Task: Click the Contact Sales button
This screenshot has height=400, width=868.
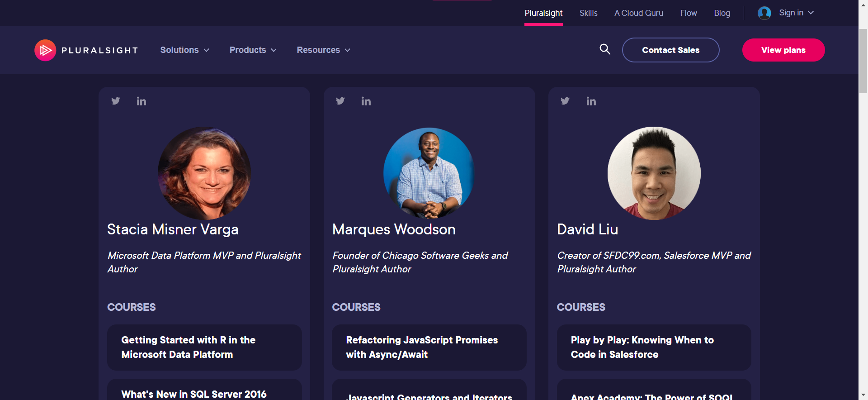Action: [x=671, y=50]
